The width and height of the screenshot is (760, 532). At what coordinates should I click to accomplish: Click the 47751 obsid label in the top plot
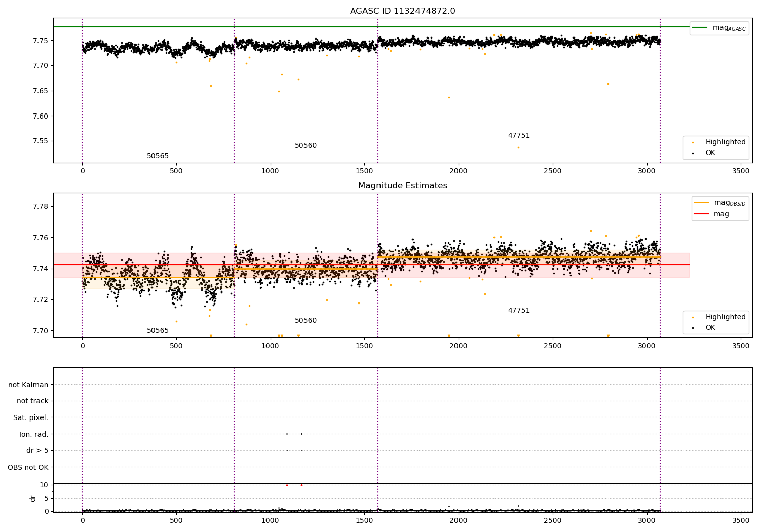coord(519,136)
